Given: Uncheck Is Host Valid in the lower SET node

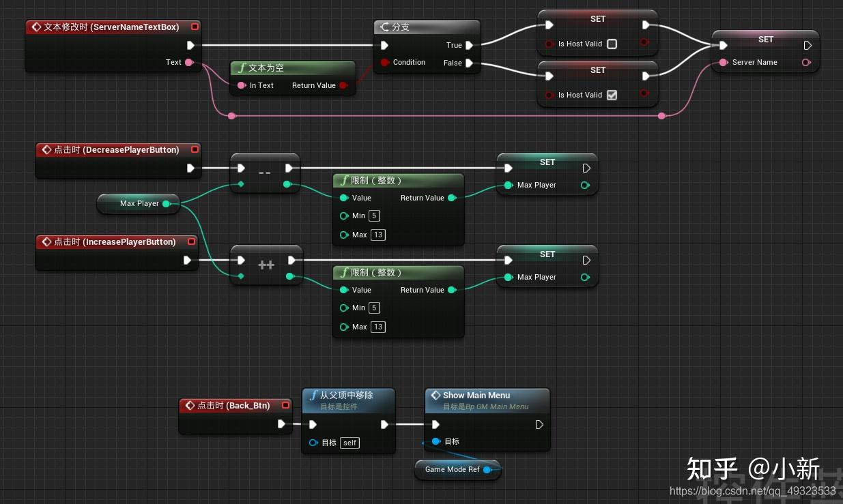Looking at the screenshot, I should (612, 95).
